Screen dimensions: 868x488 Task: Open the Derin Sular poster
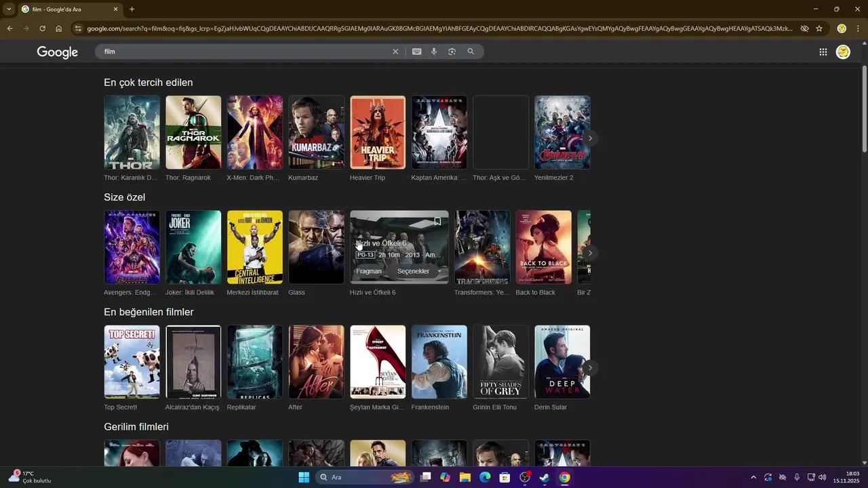562,362
